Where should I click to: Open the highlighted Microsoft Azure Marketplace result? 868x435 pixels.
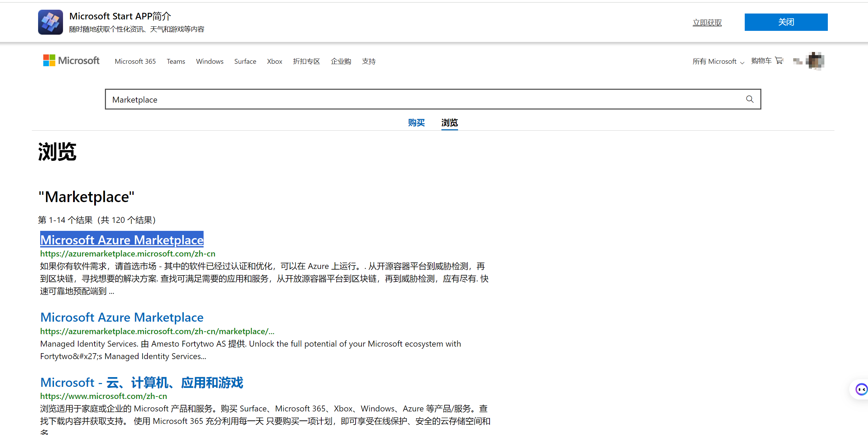[x=122, y=240]
